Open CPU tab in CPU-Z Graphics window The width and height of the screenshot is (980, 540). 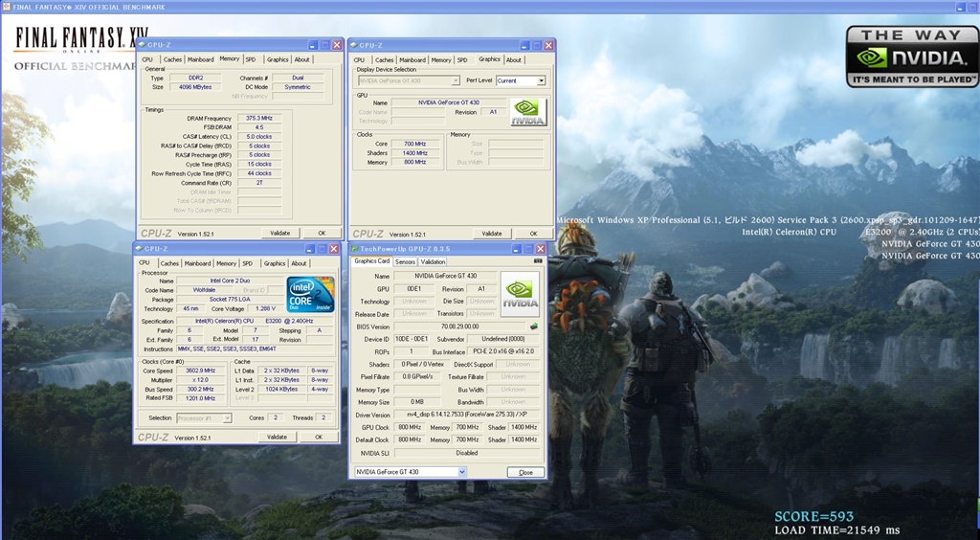coord(360,60)
